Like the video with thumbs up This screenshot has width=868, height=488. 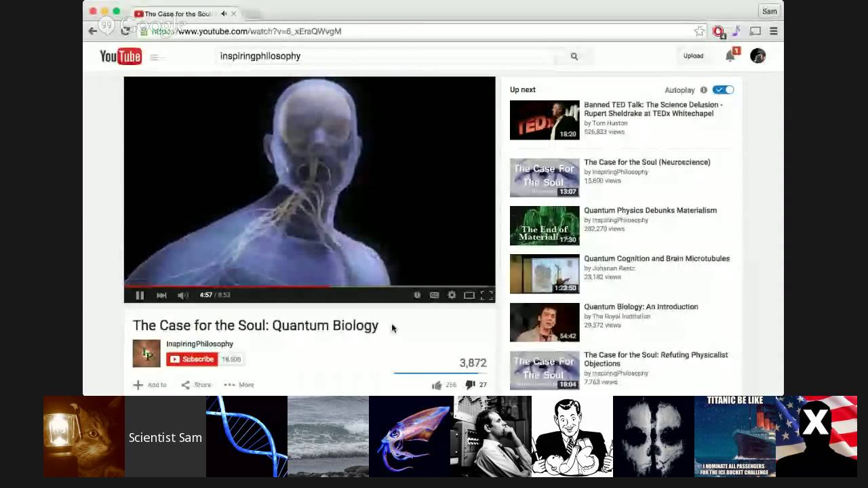[x=437, y=385]
